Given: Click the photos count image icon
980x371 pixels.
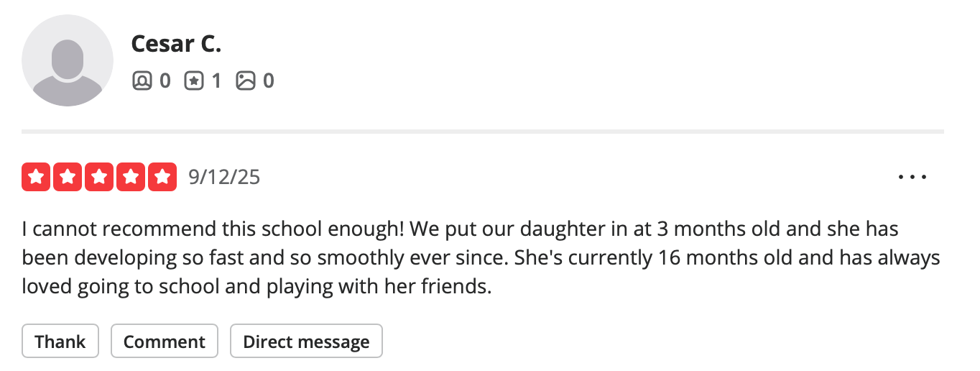Looking at the screenshot, I should pos(246,81).
